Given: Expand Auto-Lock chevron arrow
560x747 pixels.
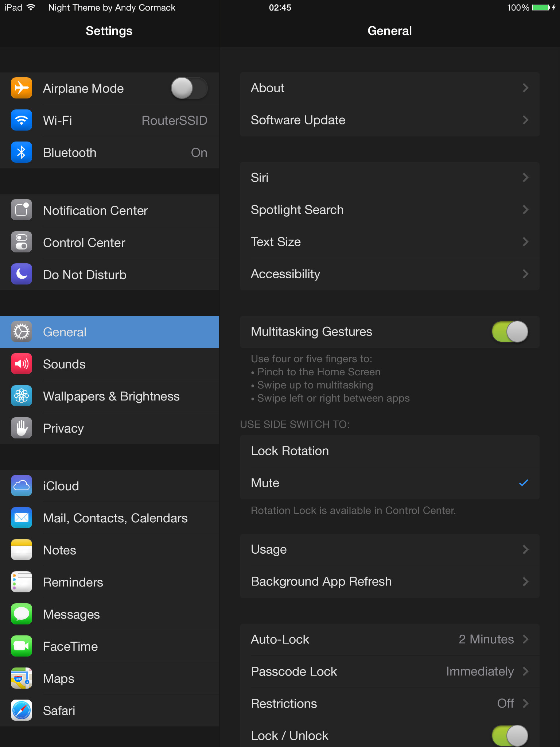Looking at the screenshot, I should tap(525, 639).
